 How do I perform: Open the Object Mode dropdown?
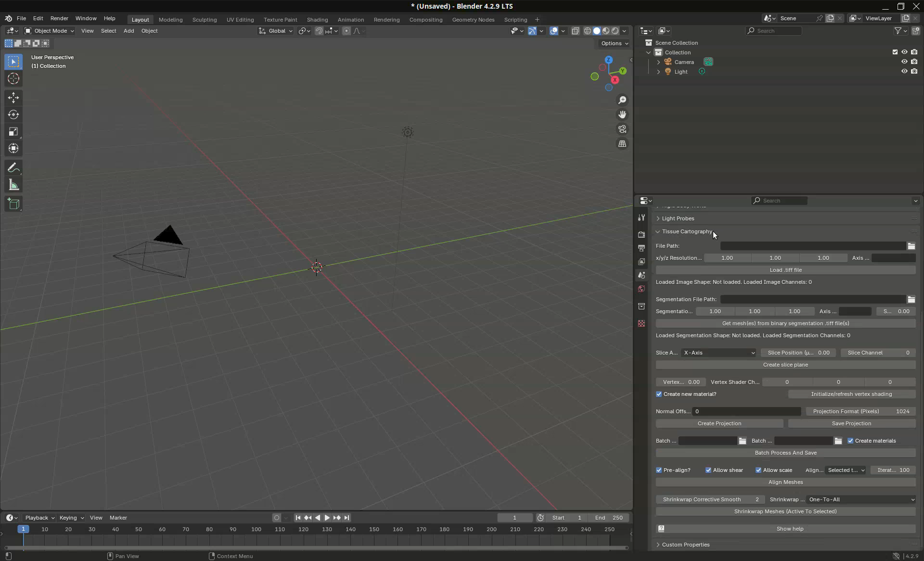pyautogui.click(x=50, y=31)
